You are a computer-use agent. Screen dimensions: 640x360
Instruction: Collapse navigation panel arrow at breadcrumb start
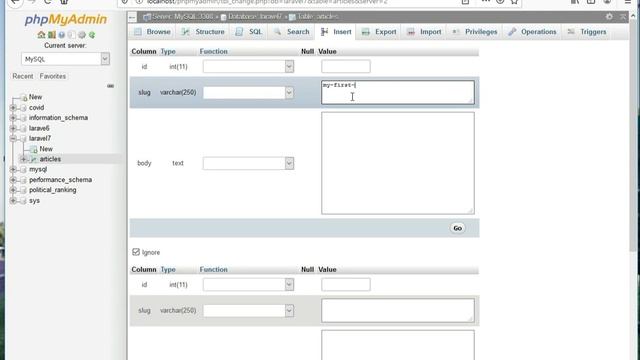[x=132, y=17]
